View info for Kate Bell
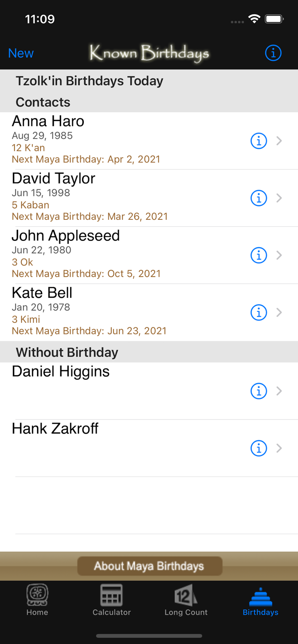298x644 pixels. coord(258,313)
